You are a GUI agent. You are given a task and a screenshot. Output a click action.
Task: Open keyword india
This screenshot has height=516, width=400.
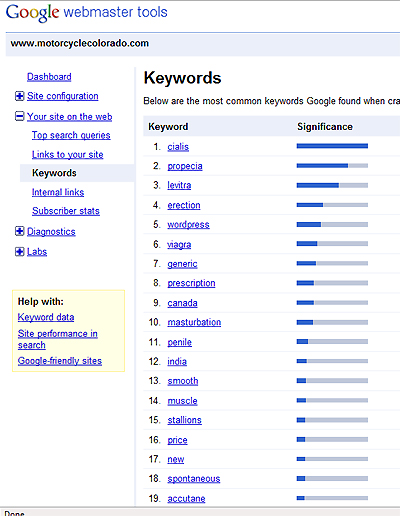177,362
